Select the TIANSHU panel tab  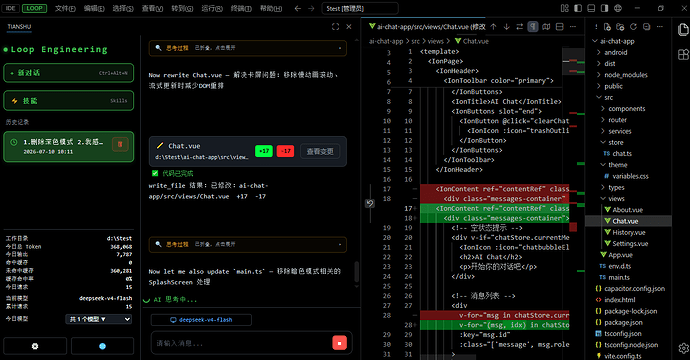19,27
